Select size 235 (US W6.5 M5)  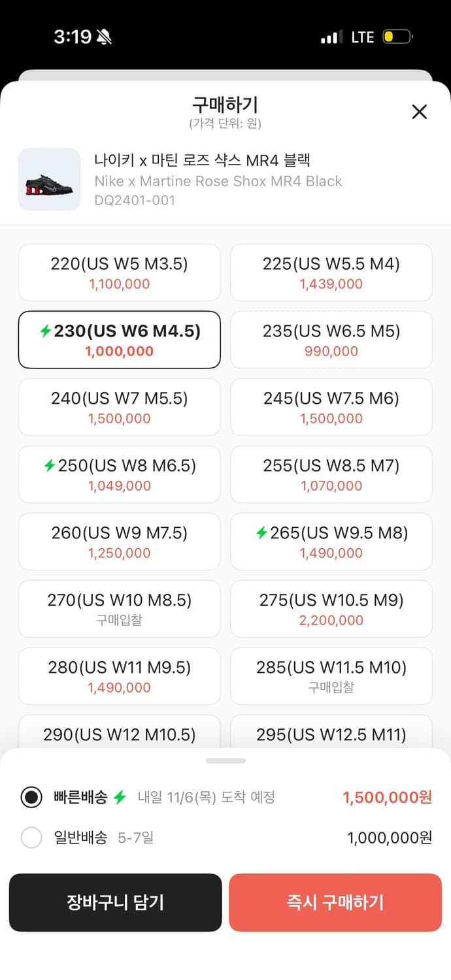[331, 340]
